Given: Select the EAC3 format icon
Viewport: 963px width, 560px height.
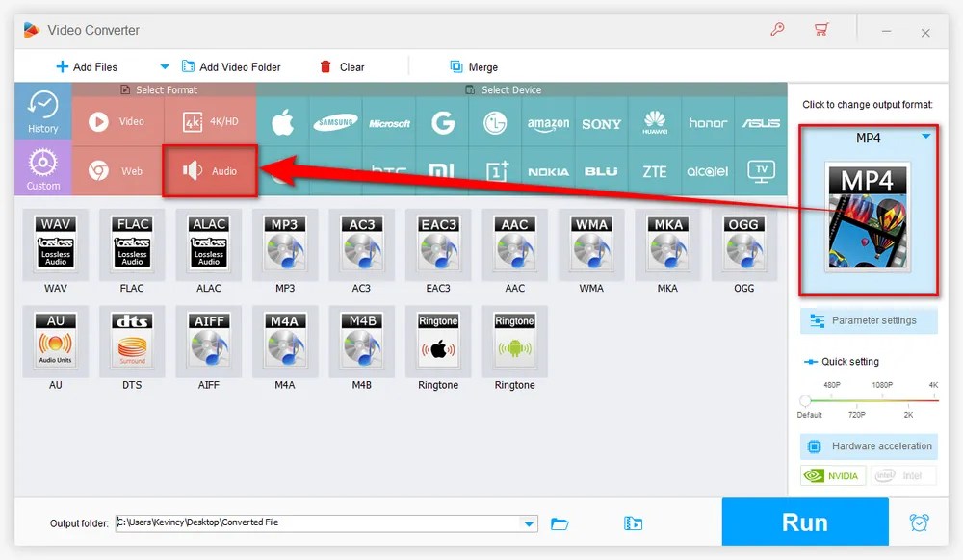Looking at the screenshot, I should coord(438,244).
